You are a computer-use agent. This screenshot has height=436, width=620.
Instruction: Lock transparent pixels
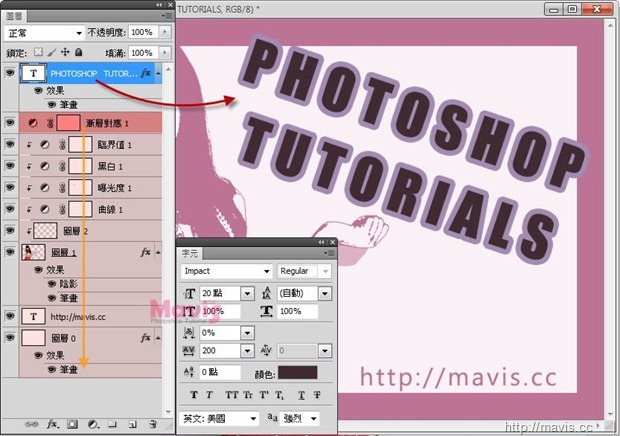pyautogui.click(x=38, y=52)
